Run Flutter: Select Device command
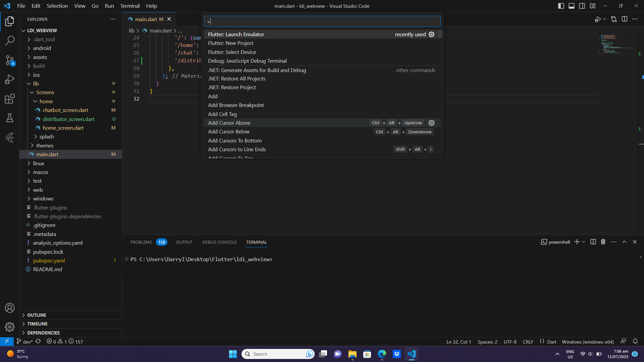Image resolution: width=644 pixels, height=362 pixels. 322,52
